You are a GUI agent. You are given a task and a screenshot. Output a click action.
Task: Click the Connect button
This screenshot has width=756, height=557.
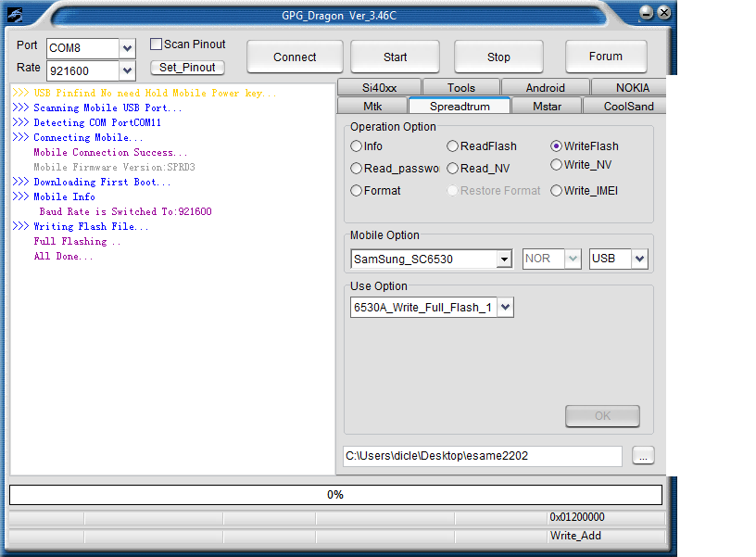pos(295,57)
